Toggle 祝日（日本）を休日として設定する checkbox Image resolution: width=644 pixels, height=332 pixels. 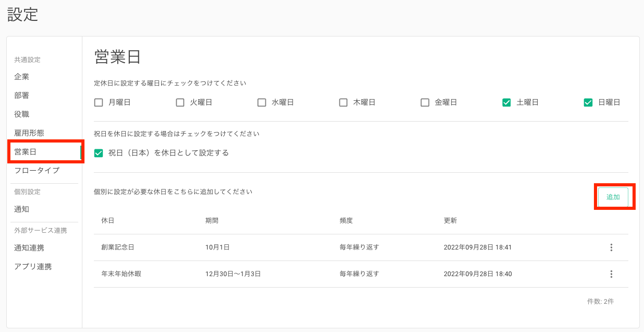point(99,153)
